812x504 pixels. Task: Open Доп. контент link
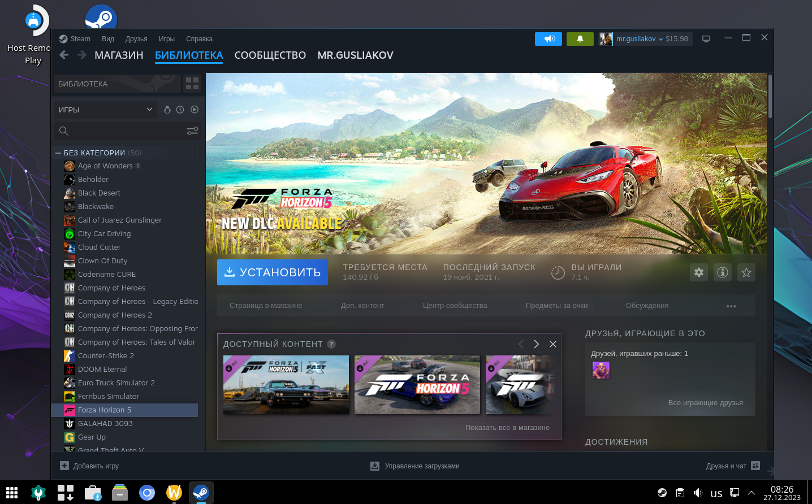(362, 306)
